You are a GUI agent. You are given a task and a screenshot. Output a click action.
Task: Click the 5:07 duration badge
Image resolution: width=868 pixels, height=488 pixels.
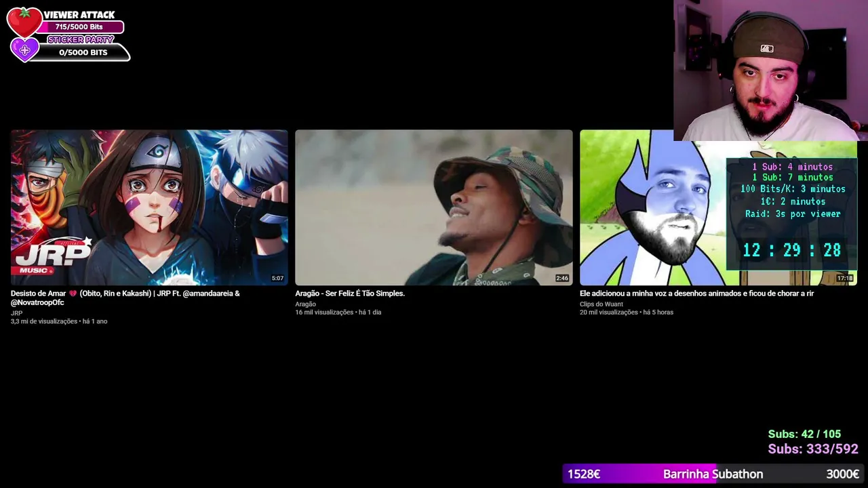coord(277,279)
